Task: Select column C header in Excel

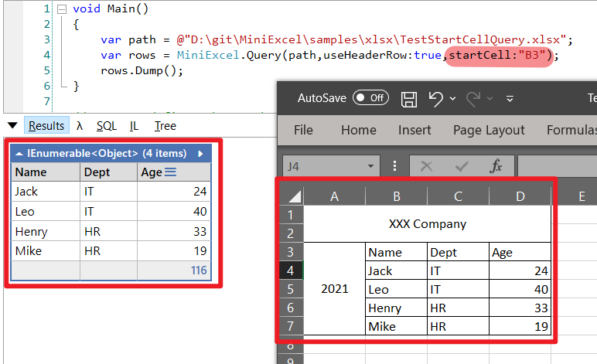Action: point(458,197)
